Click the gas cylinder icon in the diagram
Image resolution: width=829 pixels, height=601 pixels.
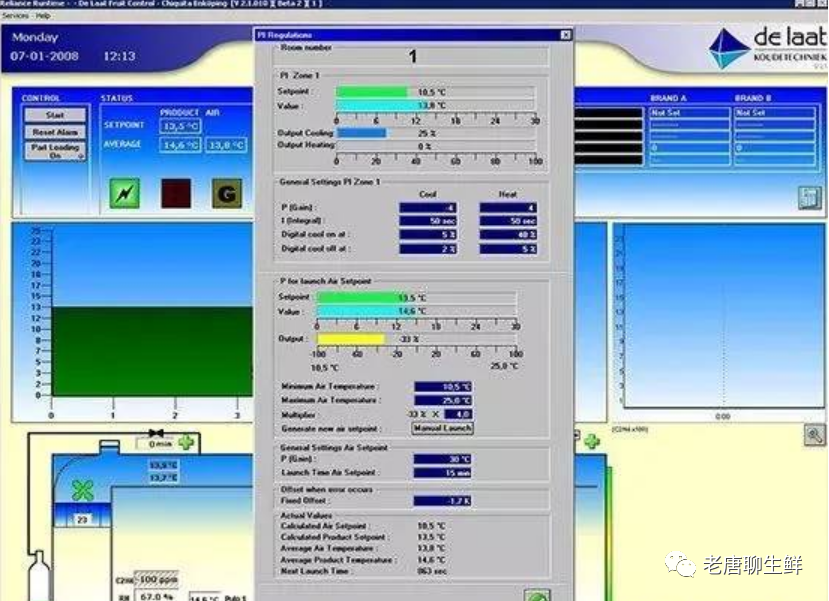point(39,575)
